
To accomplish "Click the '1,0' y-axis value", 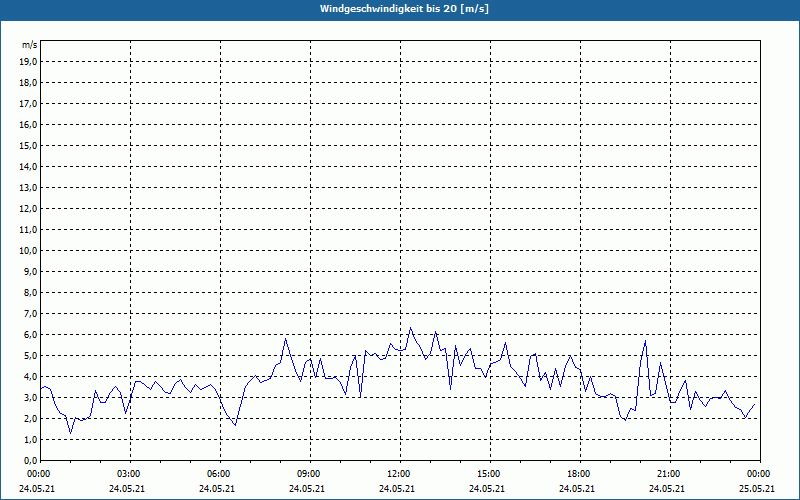I will pos(31,439).
